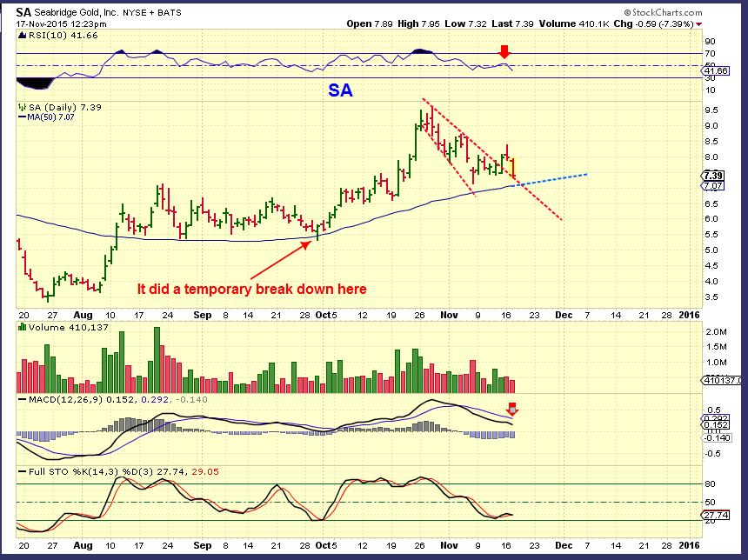Click the 80 label on stochastic axis
This screenshot has height=560, width=748.
click(711, 483)
